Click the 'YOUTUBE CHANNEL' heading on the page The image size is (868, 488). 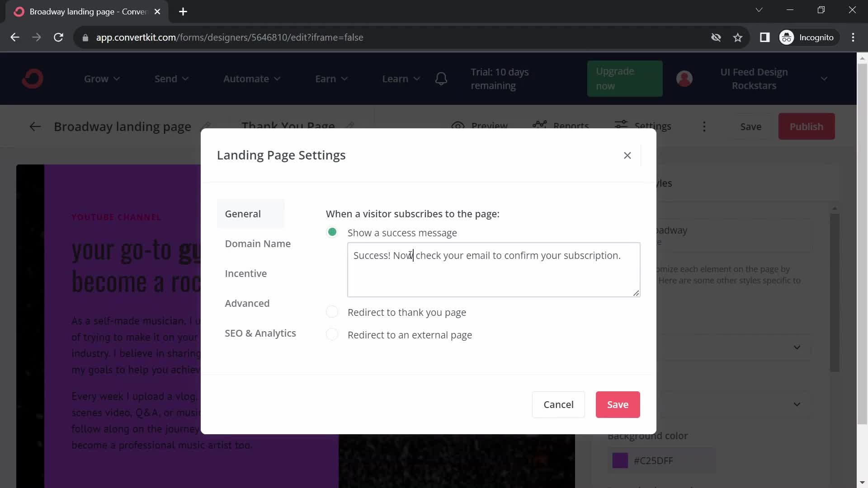[x=116, y=217]
